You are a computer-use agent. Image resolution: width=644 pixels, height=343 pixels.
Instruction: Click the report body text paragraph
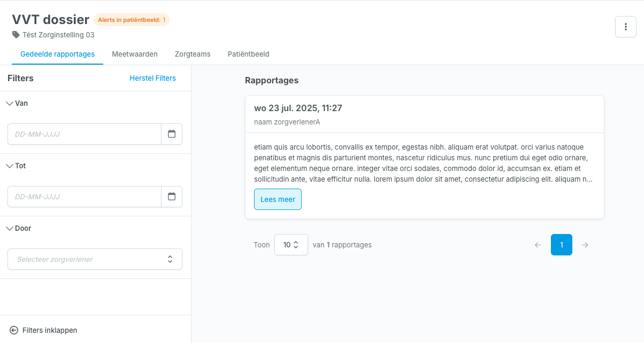pos(424,163)
